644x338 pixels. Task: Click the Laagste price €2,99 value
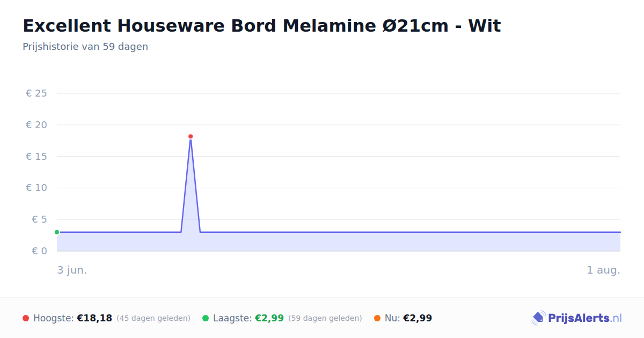(269, 318)
